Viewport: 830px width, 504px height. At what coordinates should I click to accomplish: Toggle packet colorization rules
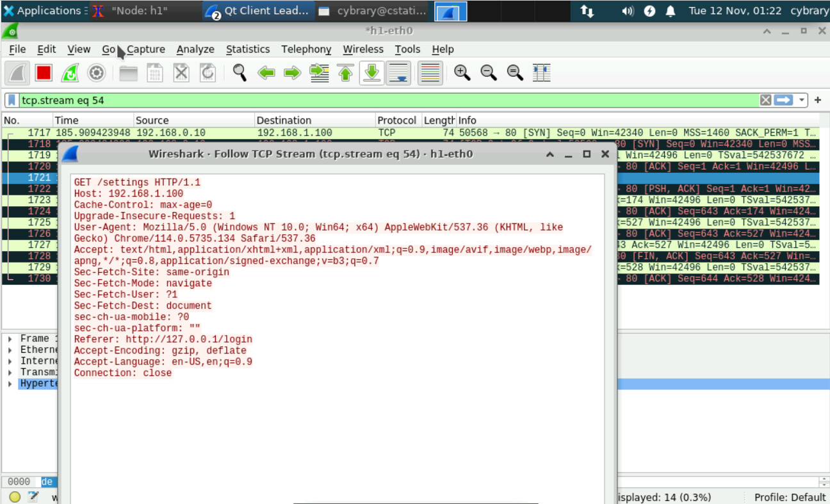(430, 73)
